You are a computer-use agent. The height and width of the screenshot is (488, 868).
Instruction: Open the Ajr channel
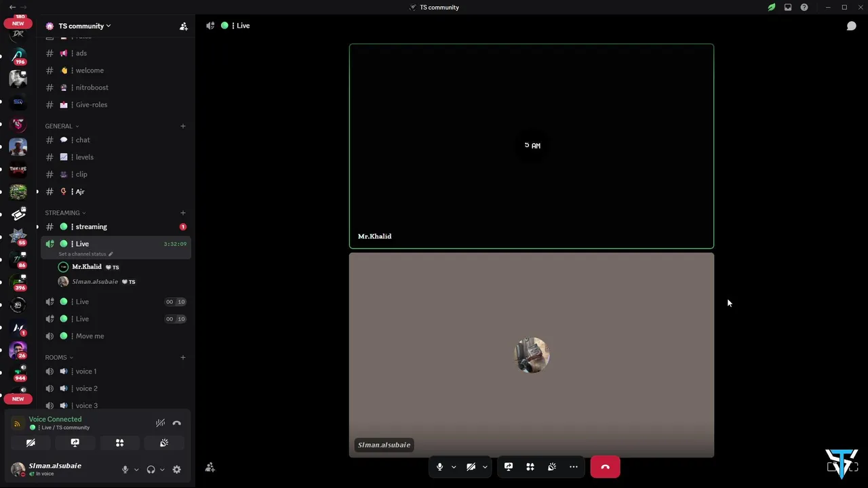pyautogui.click(x=116, y=192)
